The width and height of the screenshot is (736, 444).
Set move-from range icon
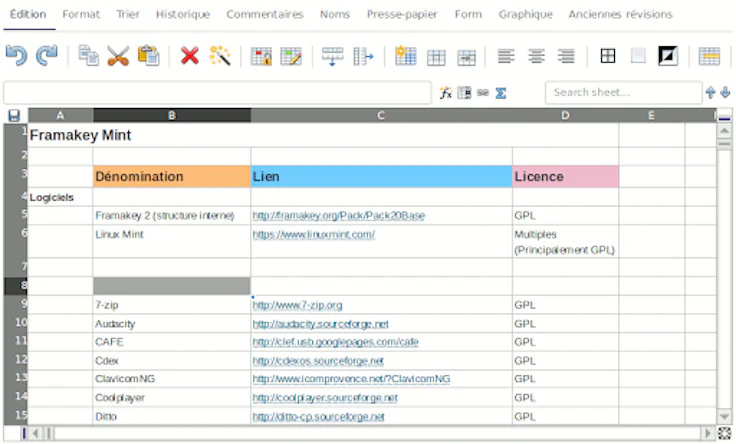tap(406, 56)
